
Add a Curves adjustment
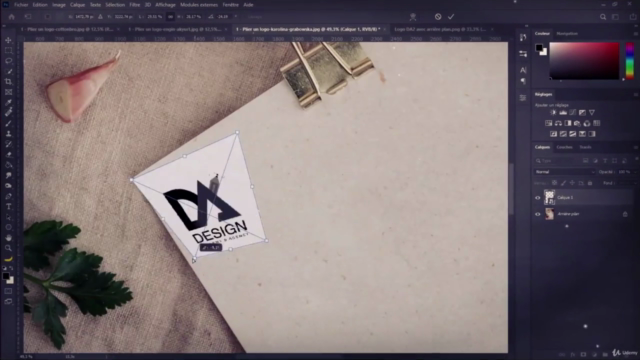(573, 113)
